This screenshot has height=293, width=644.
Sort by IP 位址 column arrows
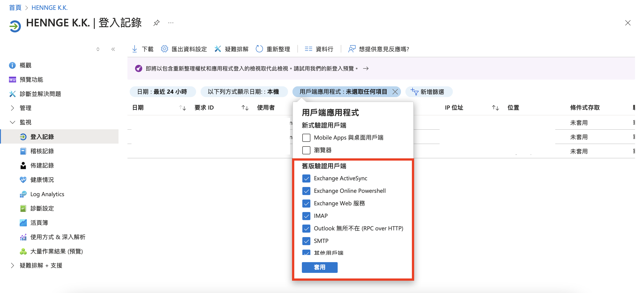tap(496, 108)
